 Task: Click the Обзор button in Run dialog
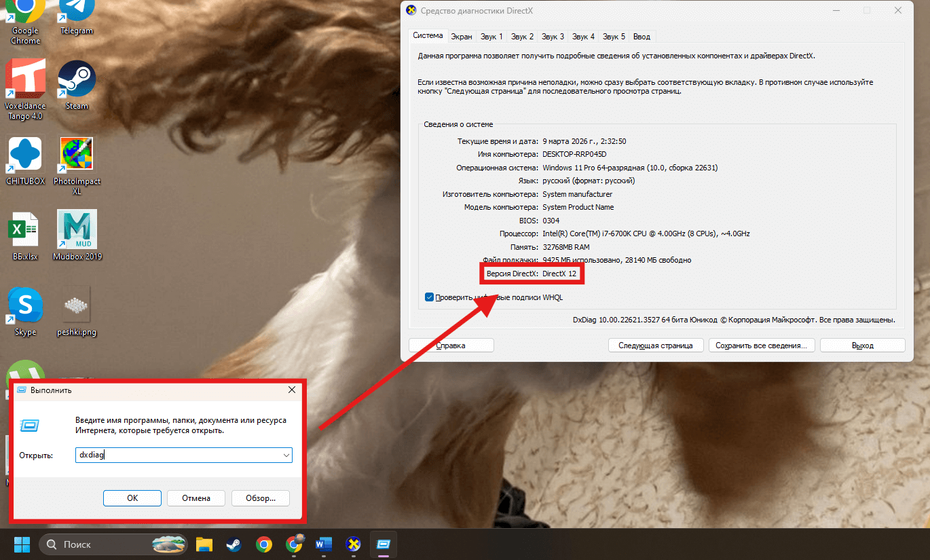point(260,498)
